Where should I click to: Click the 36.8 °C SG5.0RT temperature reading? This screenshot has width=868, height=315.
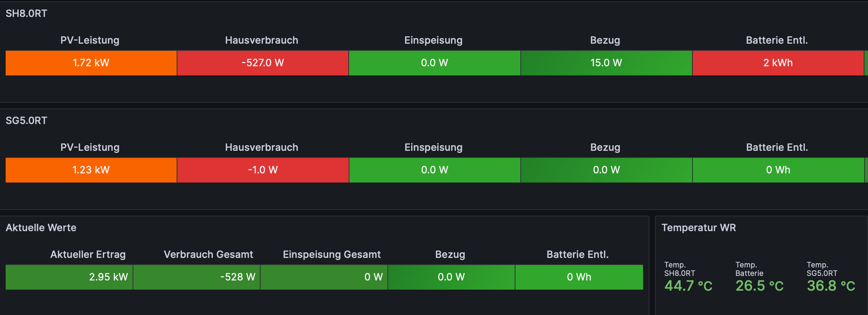[831, 286]
